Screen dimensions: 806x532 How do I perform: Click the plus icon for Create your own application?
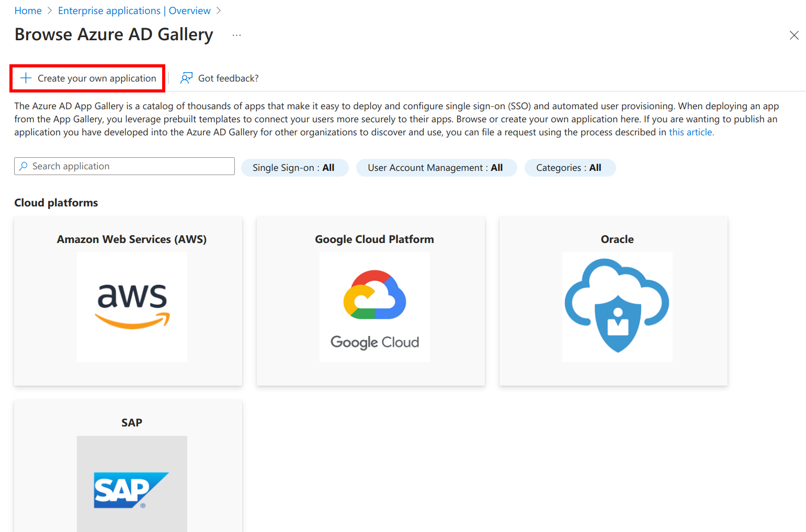click(x=26, y=78)
